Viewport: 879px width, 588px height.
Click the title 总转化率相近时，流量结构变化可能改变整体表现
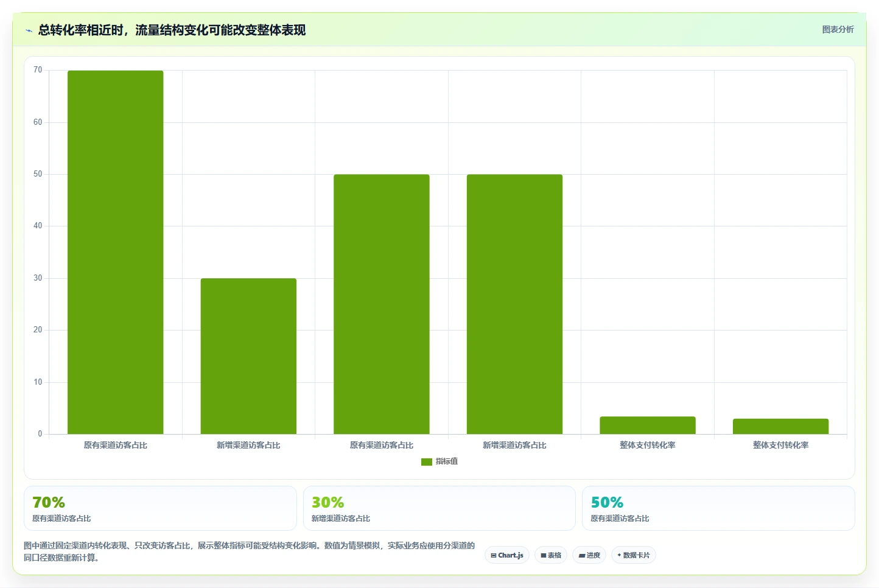[x=172, y=30]
